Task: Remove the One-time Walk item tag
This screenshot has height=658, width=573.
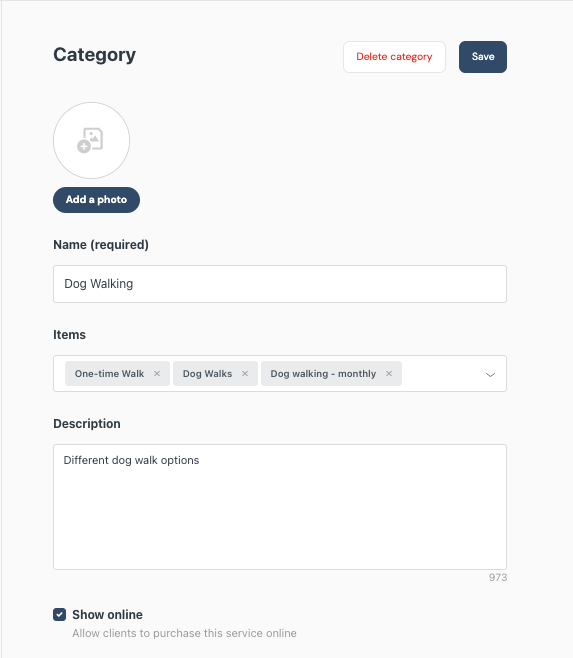Action: (x=157, y=373)
